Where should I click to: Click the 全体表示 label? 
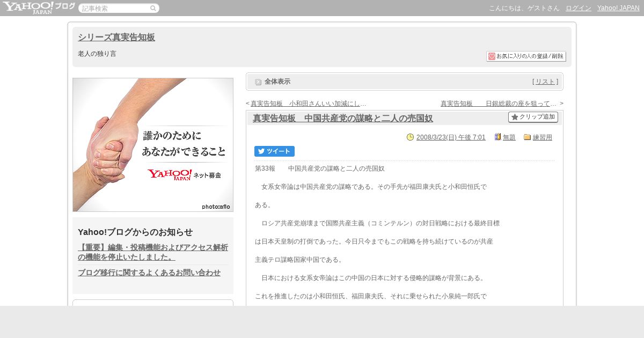tap(277, 82)
